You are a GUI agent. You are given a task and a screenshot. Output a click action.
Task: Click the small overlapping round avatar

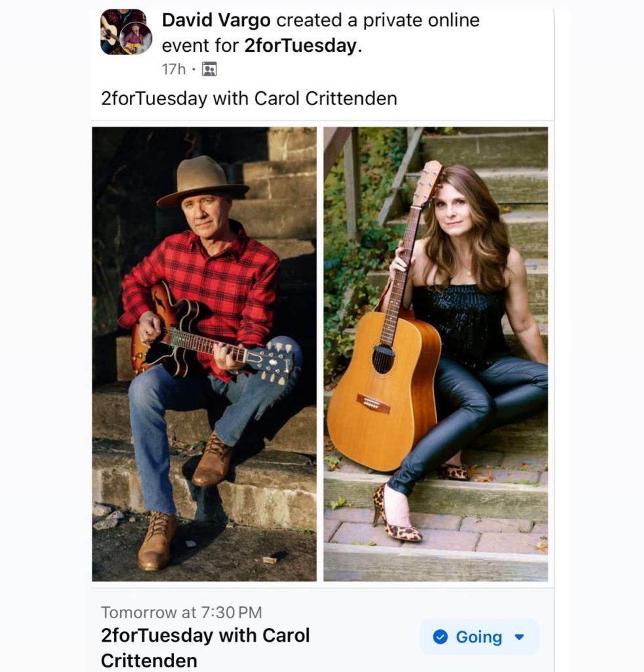tap(136, 39)
